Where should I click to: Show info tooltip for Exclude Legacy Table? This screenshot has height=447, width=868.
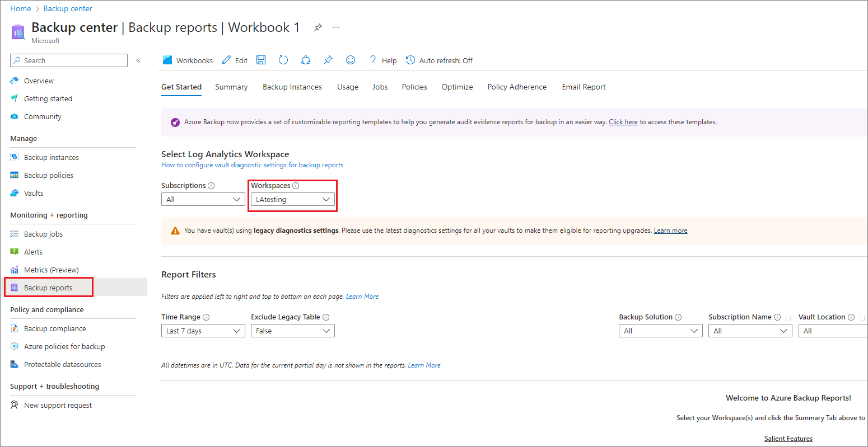pos(326,317)
